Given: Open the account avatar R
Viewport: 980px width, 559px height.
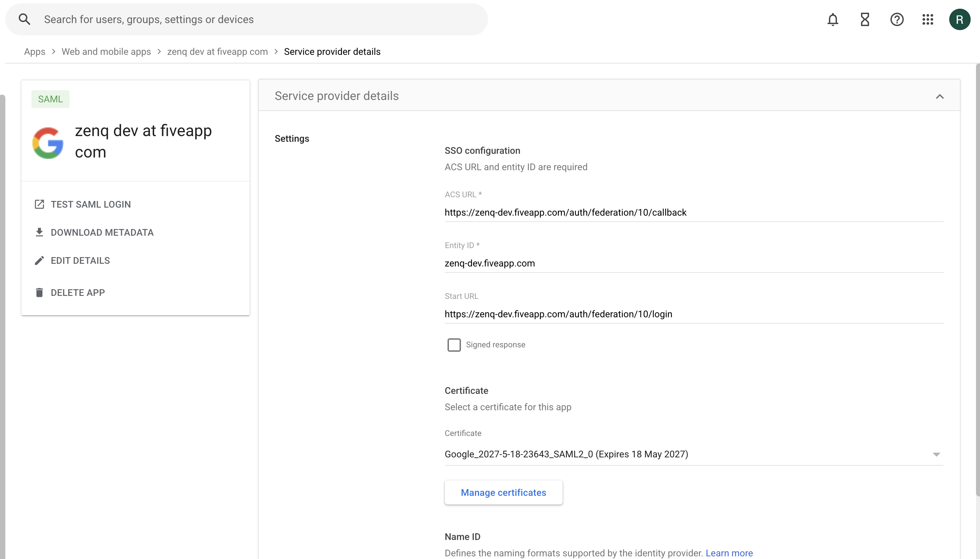Looking at the screenshot, I should 960,19.
